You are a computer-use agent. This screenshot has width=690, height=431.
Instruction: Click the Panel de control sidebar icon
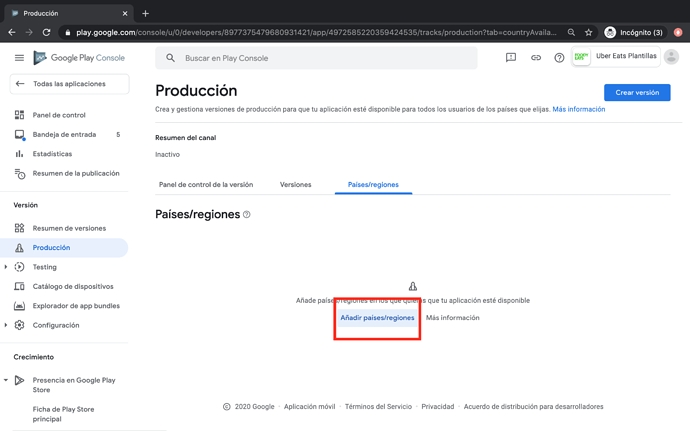(19, 115)
